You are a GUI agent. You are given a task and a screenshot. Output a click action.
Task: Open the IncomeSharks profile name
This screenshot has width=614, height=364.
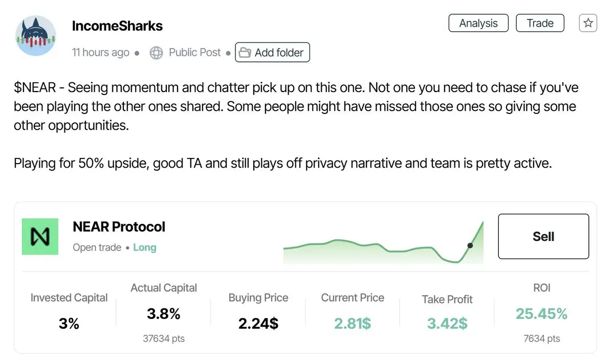click(x=117, y=26)
